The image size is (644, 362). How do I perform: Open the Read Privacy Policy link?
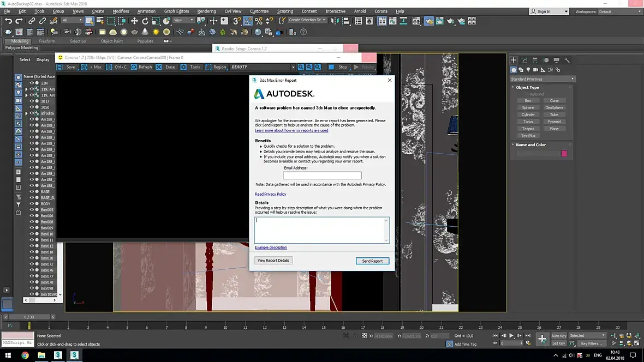click(x=270, y=194)
